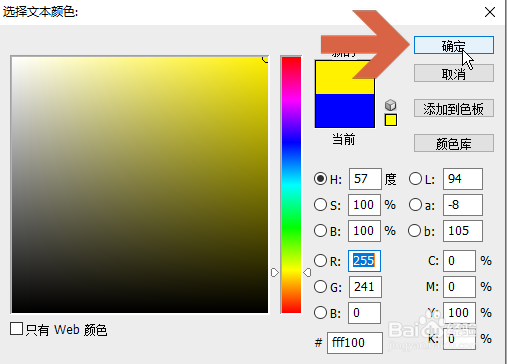Click the S field showing 100
The image size is (507, 364).
pos(364,205)
